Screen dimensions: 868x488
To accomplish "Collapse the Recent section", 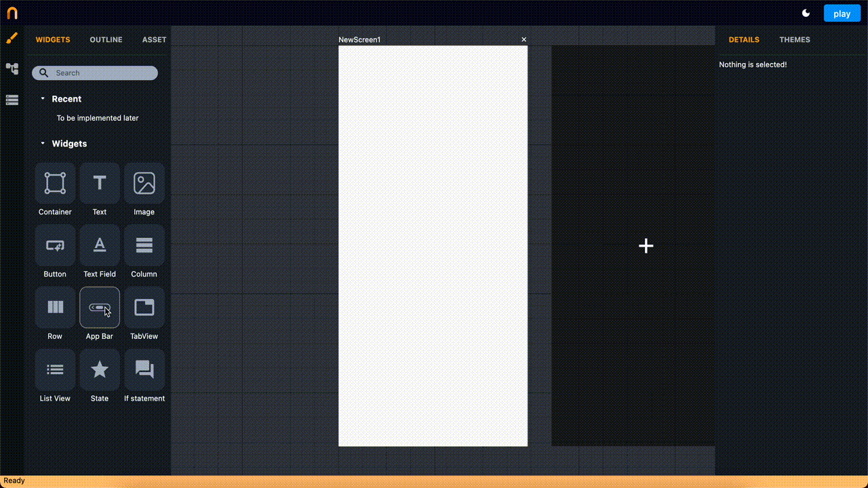I will (x=43, y=99).
